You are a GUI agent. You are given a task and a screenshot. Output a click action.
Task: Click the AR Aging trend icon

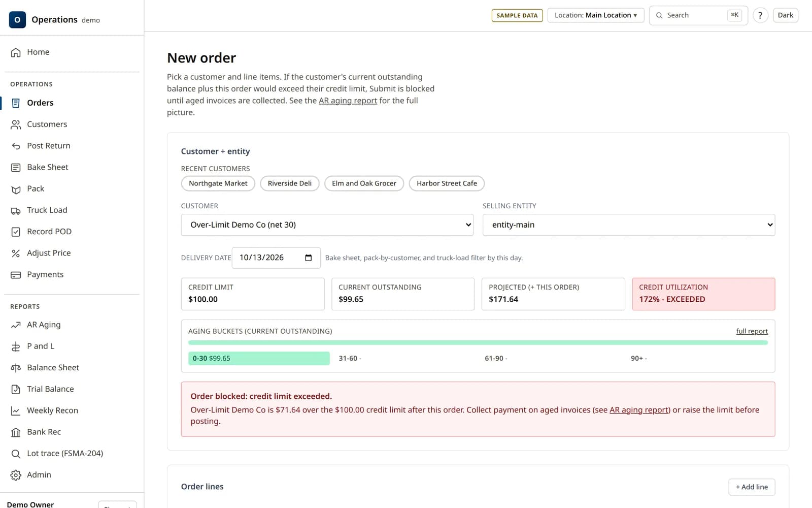[x=16, y=325]
